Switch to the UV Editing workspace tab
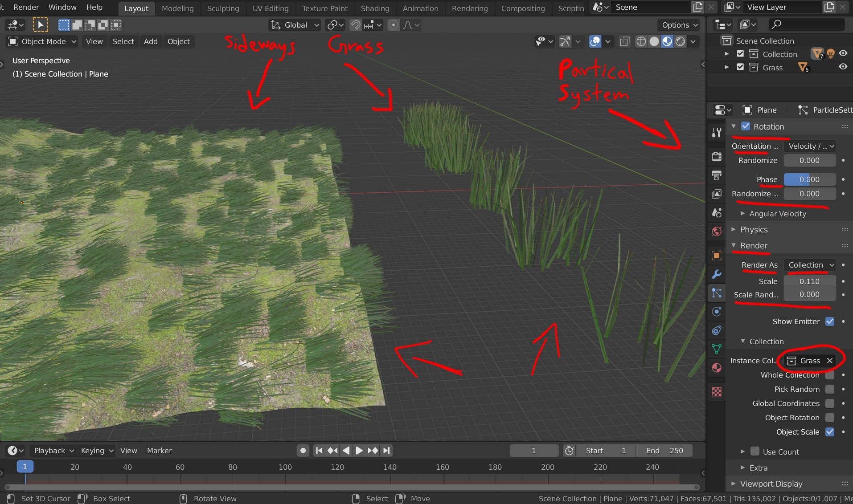Screen dimensions: 853x504 (x=270, y=8)
